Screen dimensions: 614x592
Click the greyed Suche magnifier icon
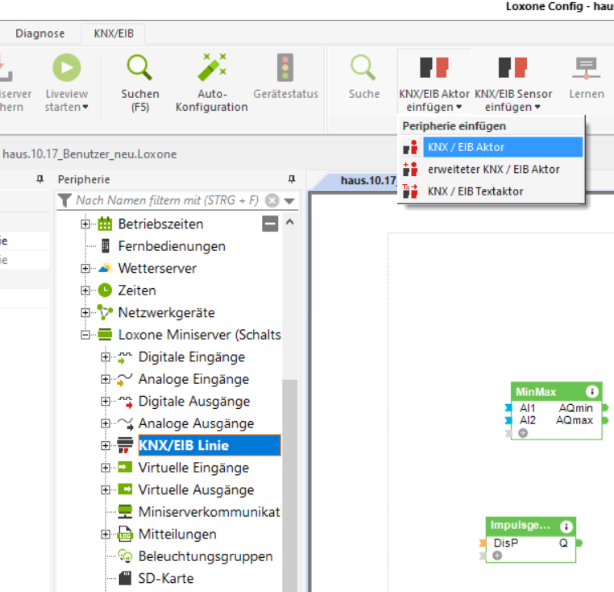click(x=363, y=68)
